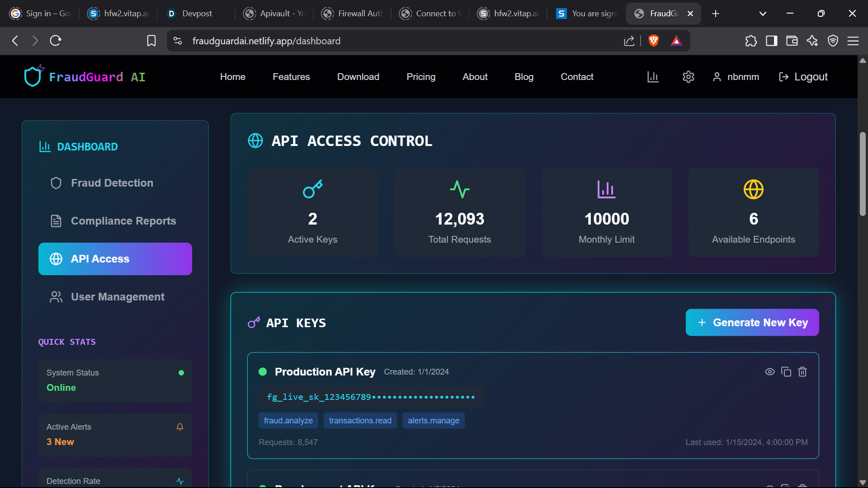The width and height of the screenshot is (868, 488).
Task: Expand the tab search dropdown arrow
Action: pyautogui.click(x=763, y=14)
